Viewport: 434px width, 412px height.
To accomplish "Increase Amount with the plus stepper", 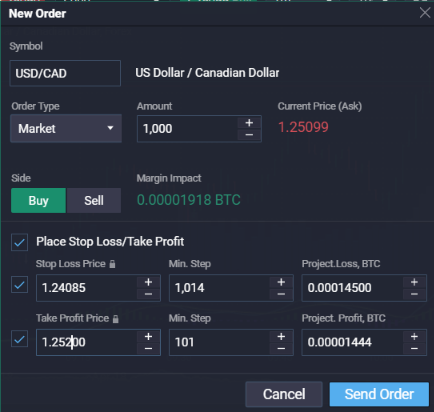I will coord(249,123).
